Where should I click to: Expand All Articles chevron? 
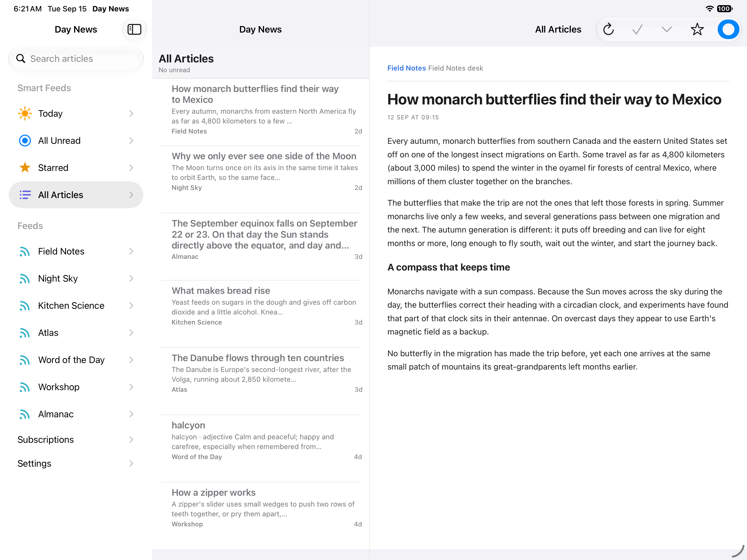pyautogui.click(x=131, y=195)
